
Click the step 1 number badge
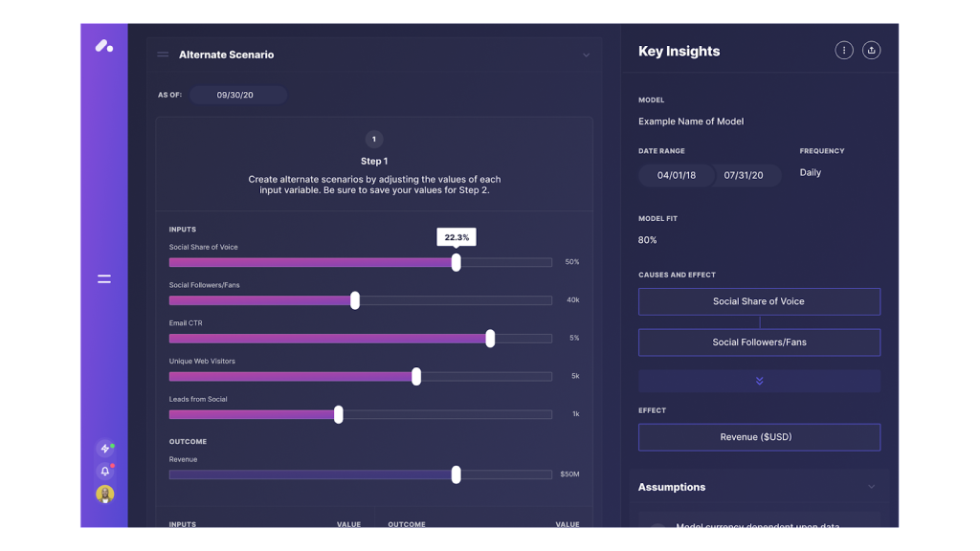(x=374, y=140)
